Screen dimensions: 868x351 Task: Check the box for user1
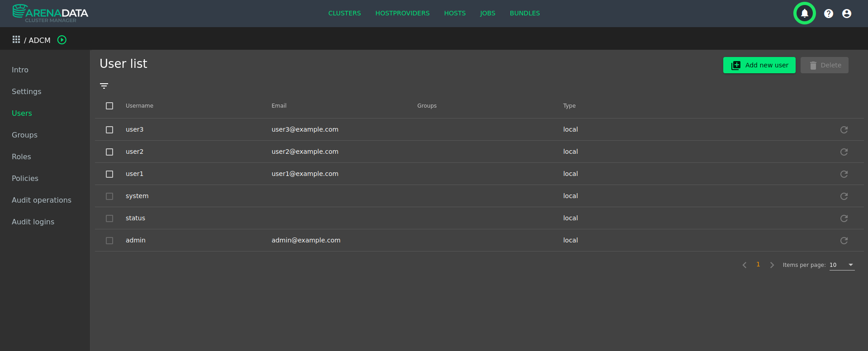pos(109,174)
